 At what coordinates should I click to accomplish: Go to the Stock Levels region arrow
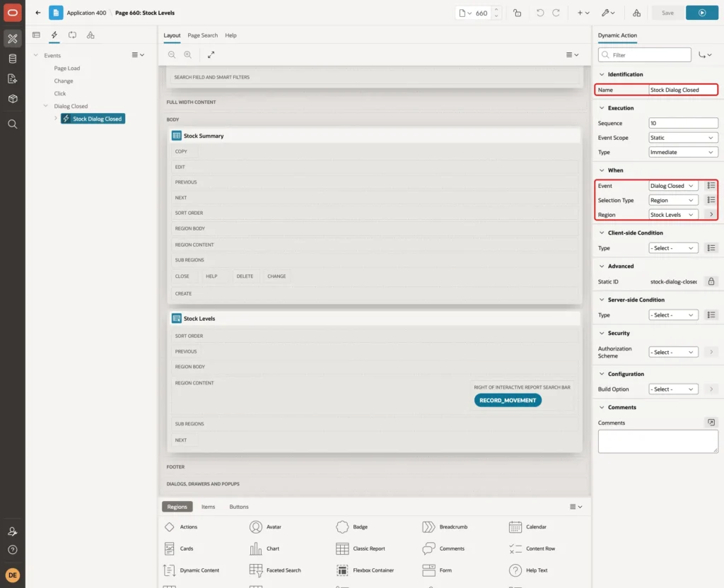(711, 215)
